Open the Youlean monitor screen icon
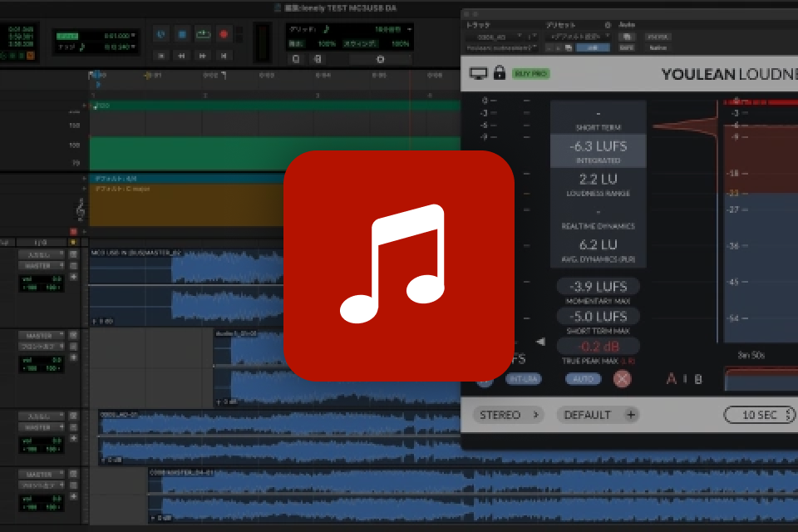Screen dimensions: 798x532 tap(479, 73)
